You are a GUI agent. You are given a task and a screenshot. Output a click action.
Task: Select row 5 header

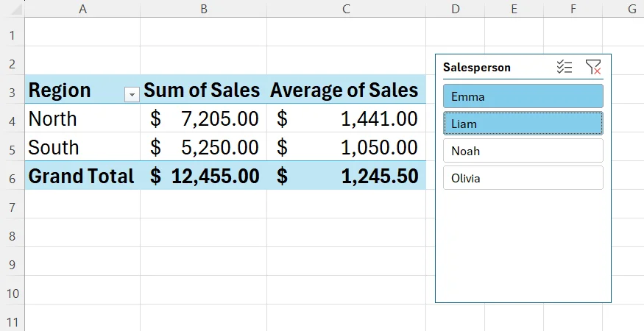coord(13,147)
